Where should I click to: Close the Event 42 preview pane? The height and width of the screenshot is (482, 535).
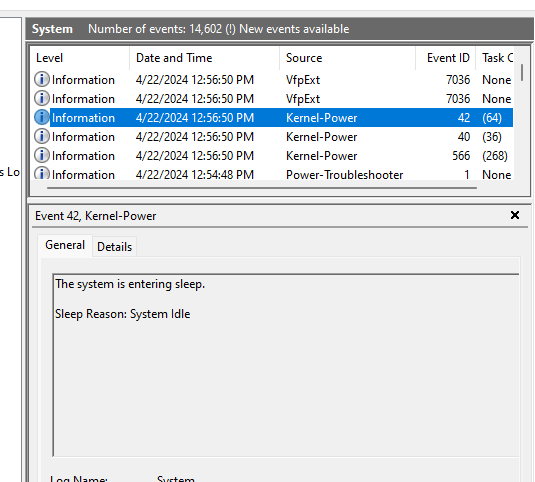(515, 215)
